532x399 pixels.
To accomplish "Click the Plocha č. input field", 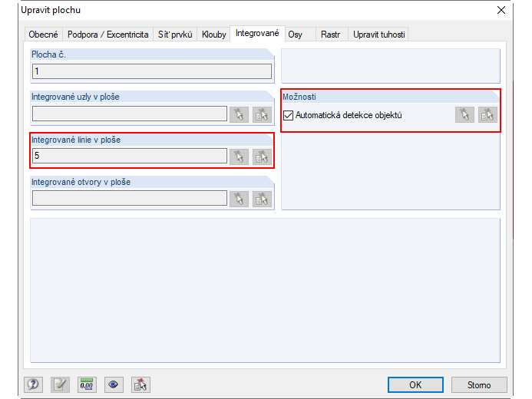I will click(x=152, y=71).
